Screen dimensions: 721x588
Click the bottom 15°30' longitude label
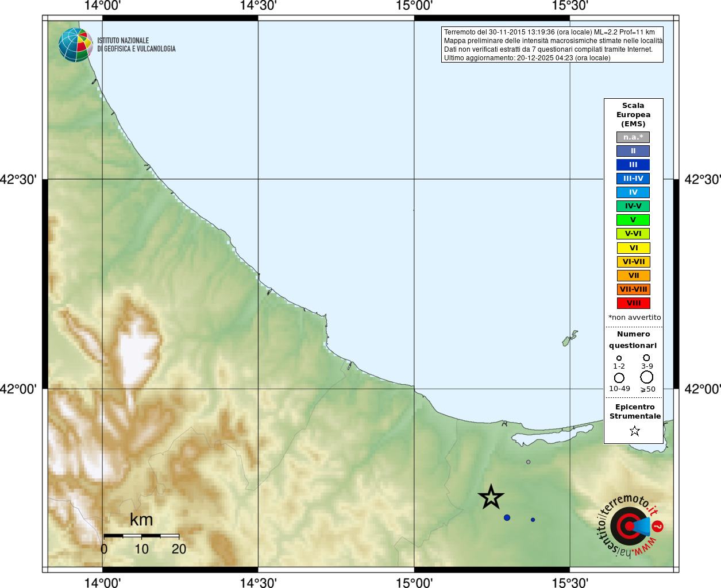[570, 583]
